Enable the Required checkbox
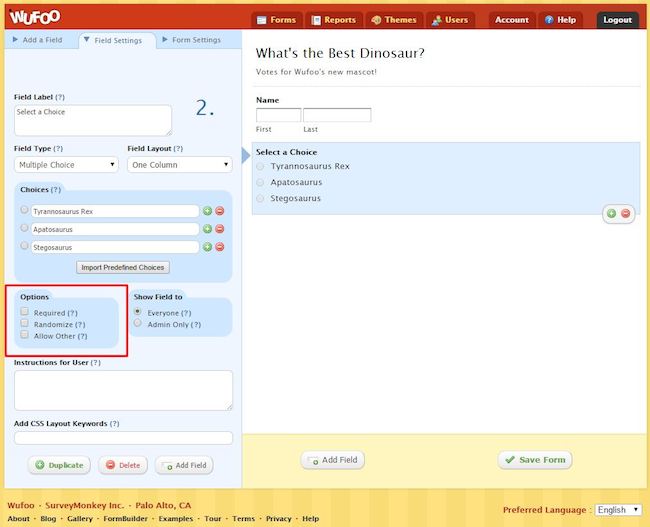The height and width of the screenshot is (527, 650). [24, 311]
